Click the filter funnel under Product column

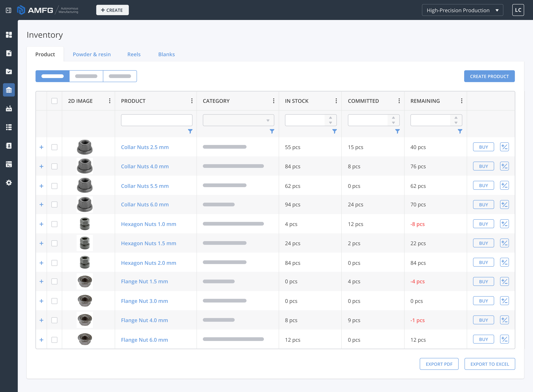coord(190,131)
